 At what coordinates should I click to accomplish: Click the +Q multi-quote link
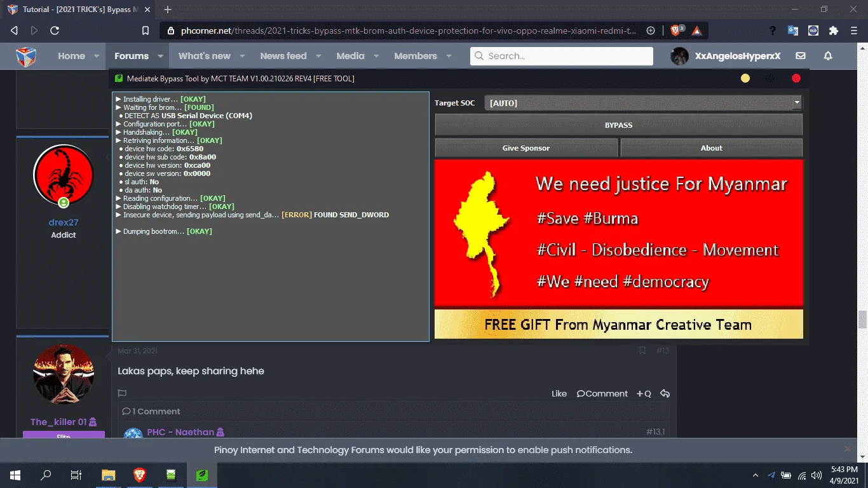tap(644, 394)
